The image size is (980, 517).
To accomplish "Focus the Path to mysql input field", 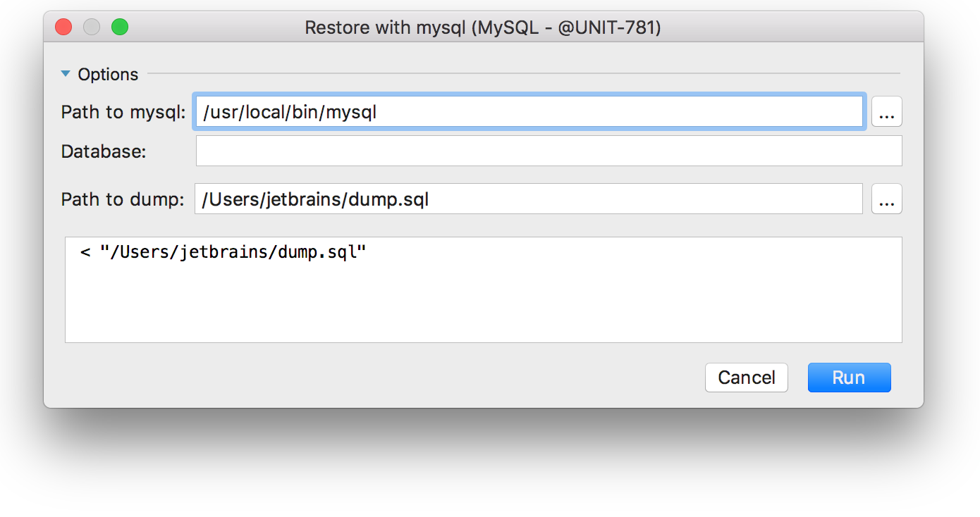I will point(529,112).
